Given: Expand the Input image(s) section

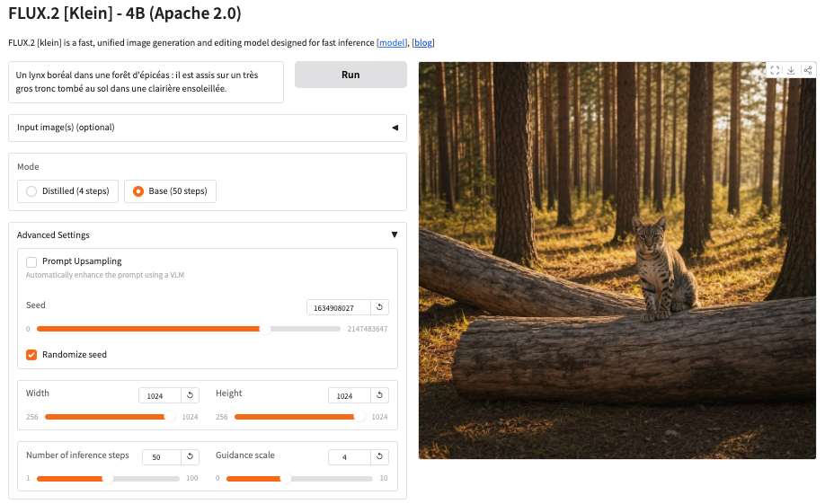Looking at the screenshot, I should click(207, 128).
